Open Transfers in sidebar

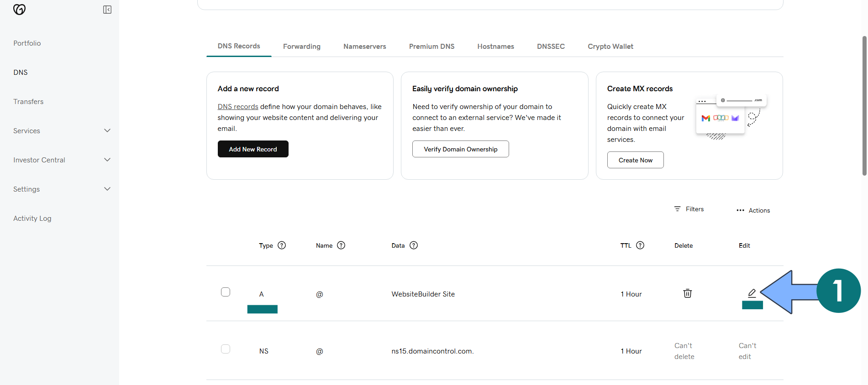(28, 102)
